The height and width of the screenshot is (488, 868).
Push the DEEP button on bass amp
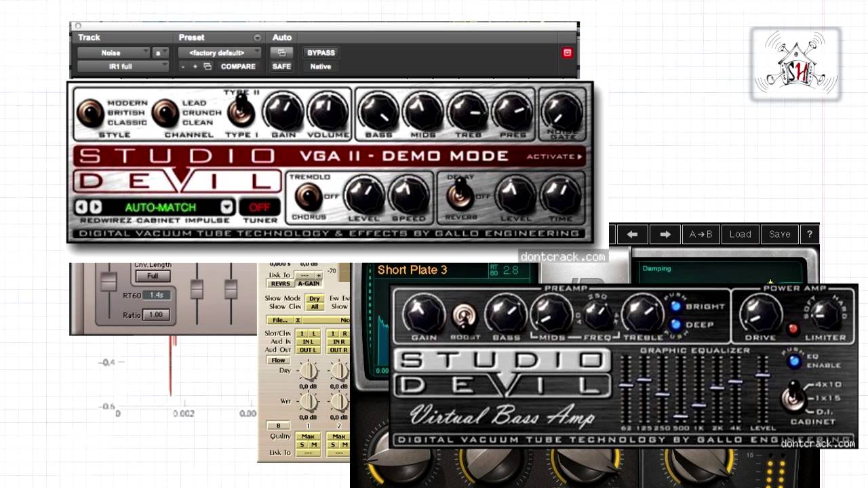676,325
